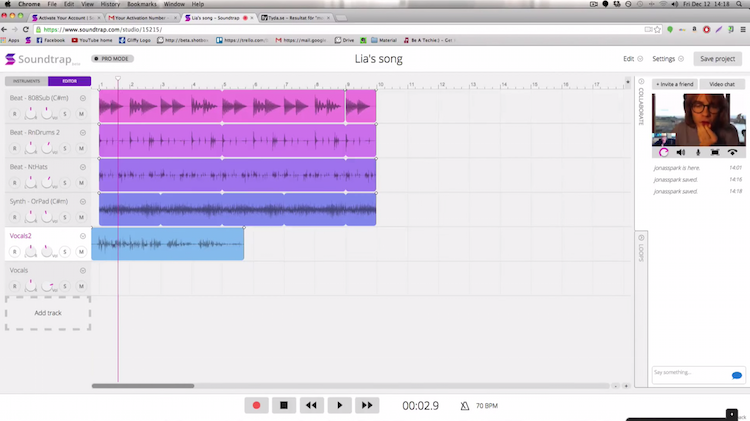Arm recording on Beat - 808Sub track
This screenshot has width=750, height=421.
(x=15, y=114)
